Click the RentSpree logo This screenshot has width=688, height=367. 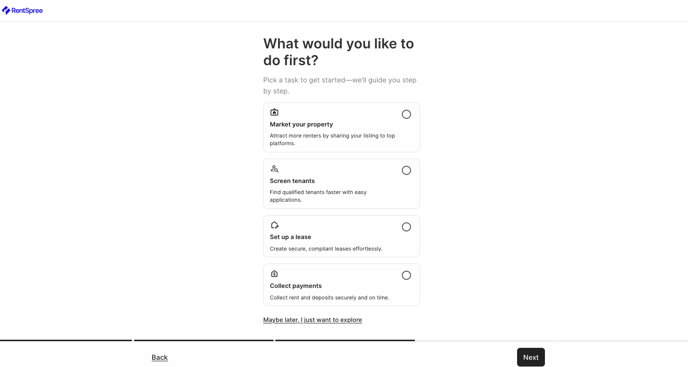(x=22, y=11)
